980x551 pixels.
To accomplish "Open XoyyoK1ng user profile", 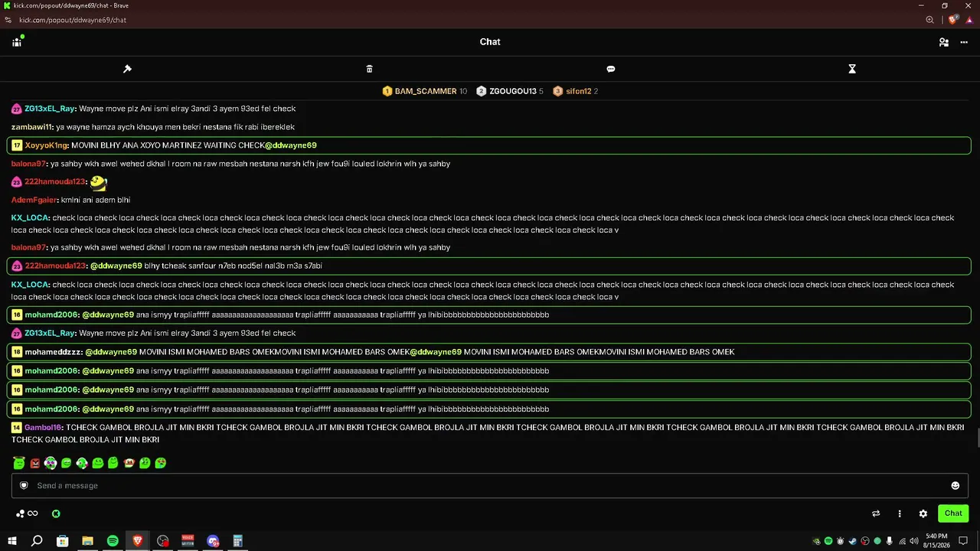I will (46, 145).
